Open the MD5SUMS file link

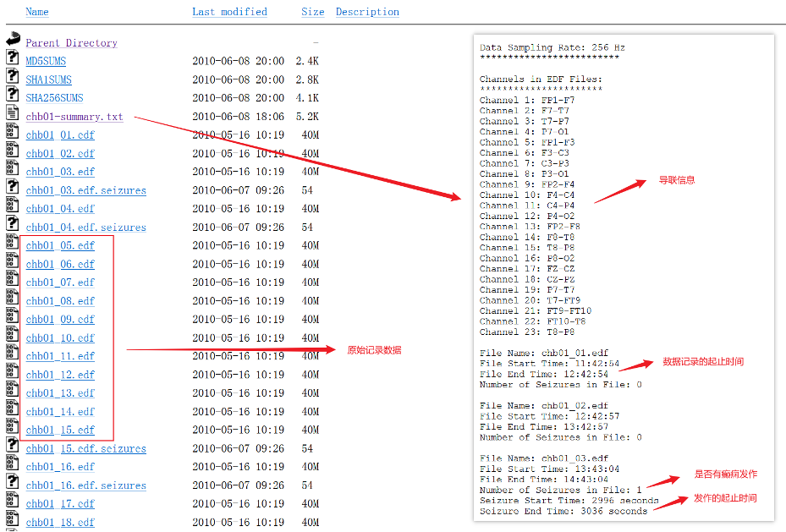pos(46,61)
